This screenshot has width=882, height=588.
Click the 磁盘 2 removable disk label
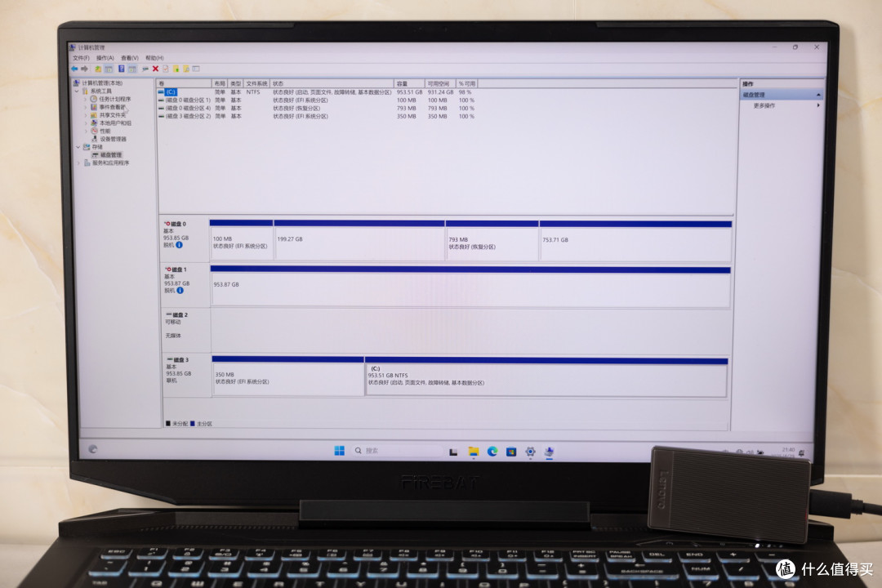[185, 330]
